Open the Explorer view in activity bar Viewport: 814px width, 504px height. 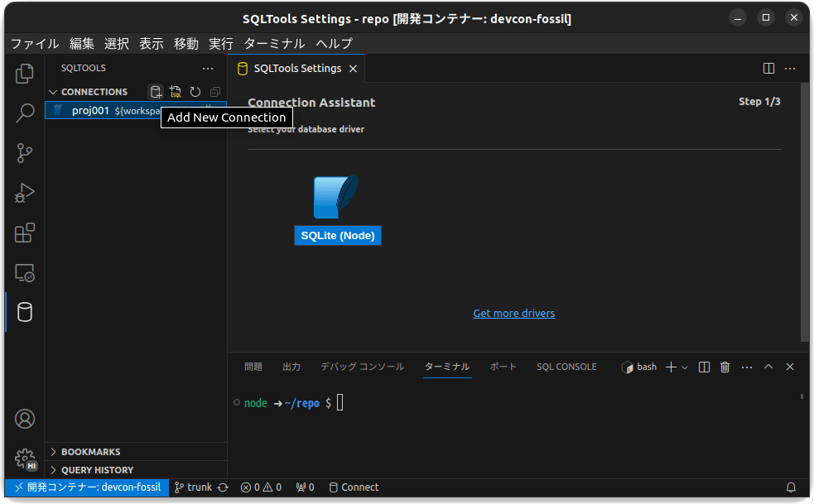pyautogui.click(x=24, y=74)
